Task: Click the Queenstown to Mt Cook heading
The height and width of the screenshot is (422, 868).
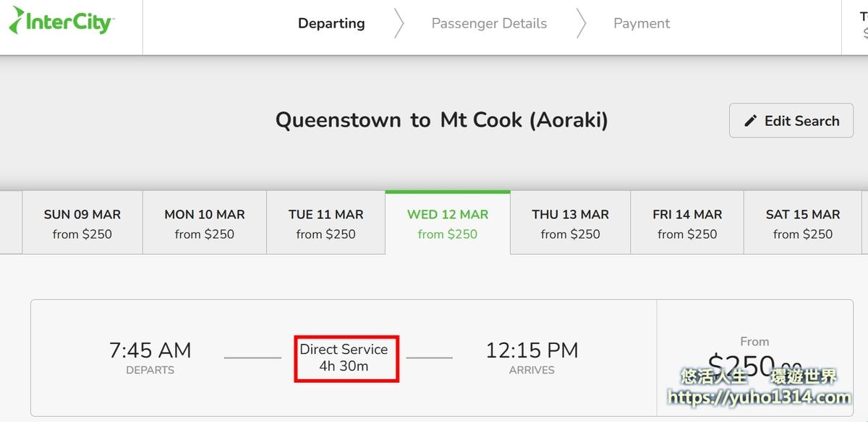Action: coord(442,119)
